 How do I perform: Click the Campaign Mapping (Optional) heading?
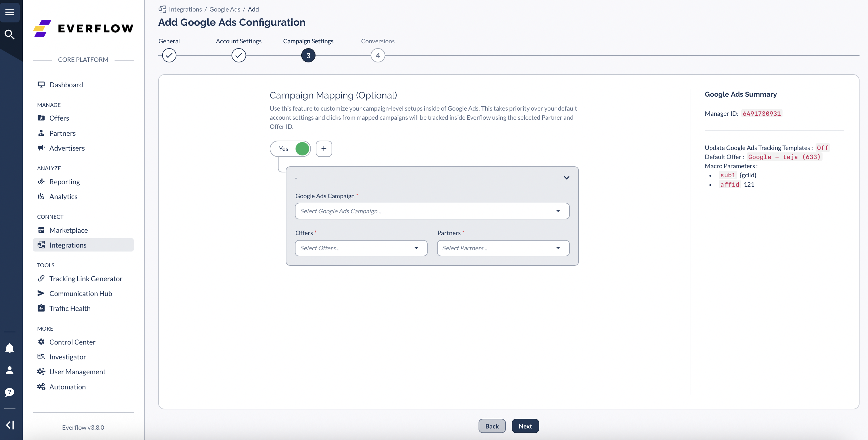tap(333, 95)
